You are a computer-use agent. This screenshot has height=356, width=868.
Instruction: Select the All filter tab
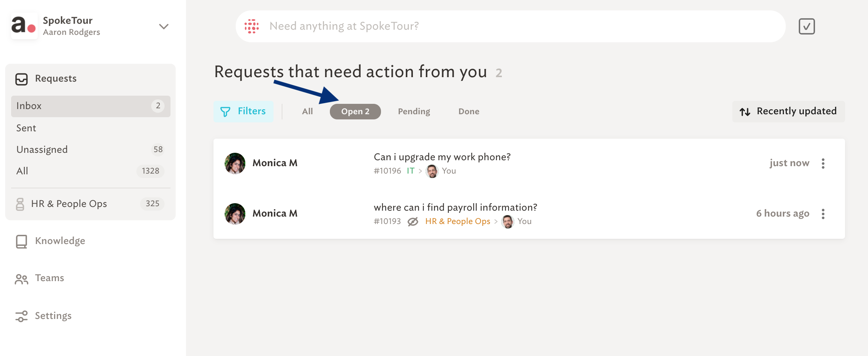307,112
